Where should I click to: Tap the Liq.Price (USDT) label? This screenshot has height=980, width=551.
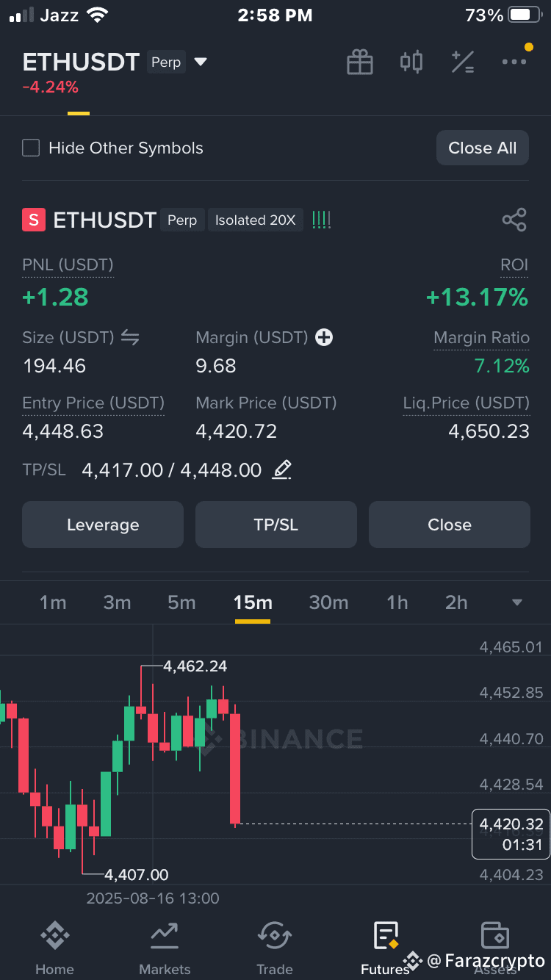466,403
